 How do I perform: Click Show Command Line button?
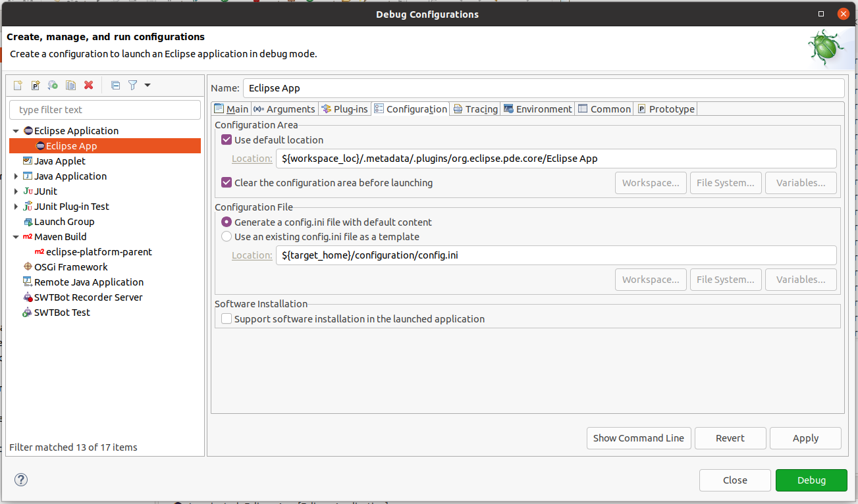[639, 438]
